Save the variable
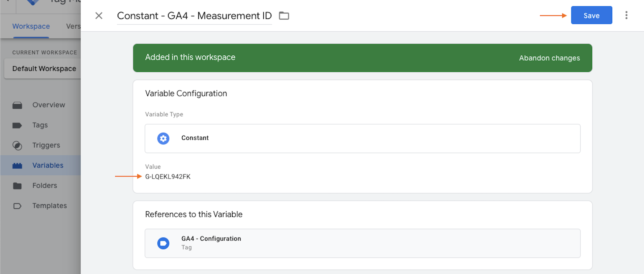Viewport: 644px width, 274px height. (x=591, y=16)
